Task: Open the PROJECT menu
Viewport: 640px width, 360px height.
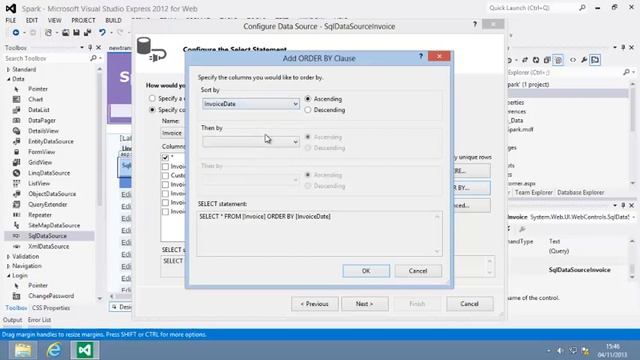Action: (83, 20)
